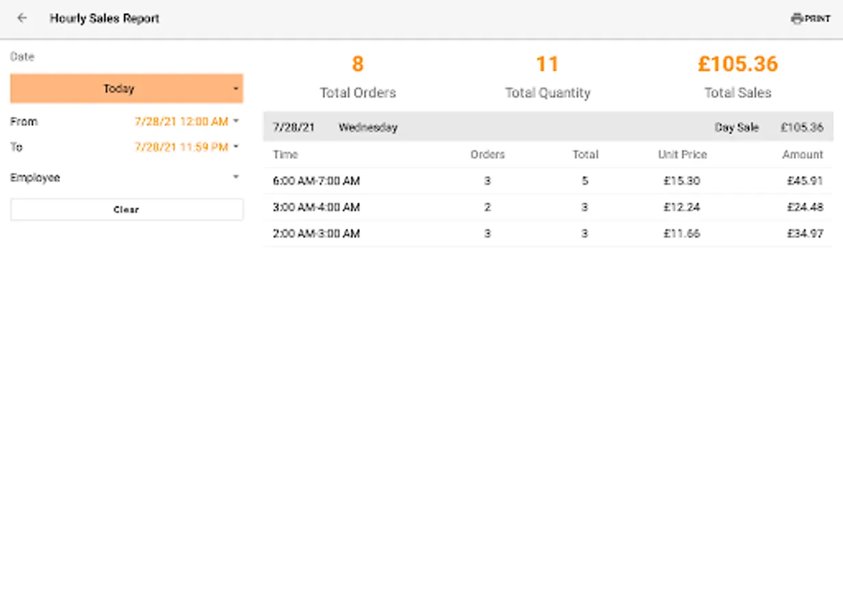This screenshot has width=843, height=616.
Task: Click the Total Orders count 8
Action: (x=357, y=64)
